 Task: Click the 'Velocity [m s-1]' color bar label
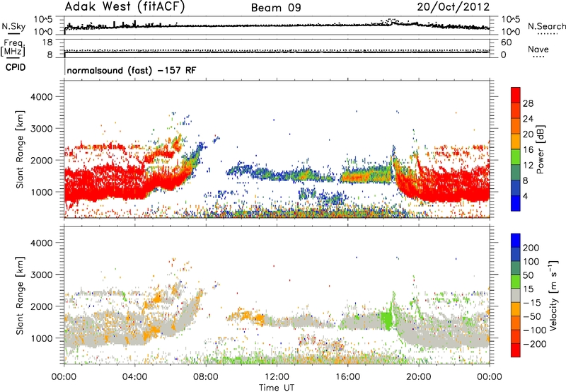[x=553, y=295]
